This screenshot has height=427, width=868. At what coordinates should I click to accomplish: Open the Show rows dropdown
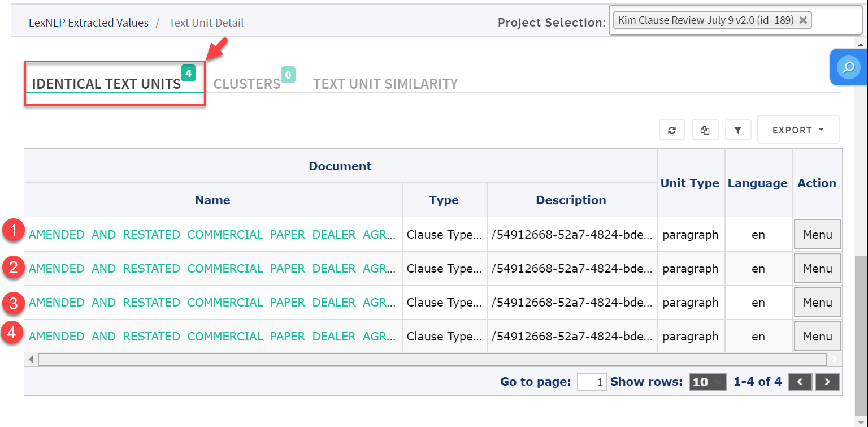(708, 382)
